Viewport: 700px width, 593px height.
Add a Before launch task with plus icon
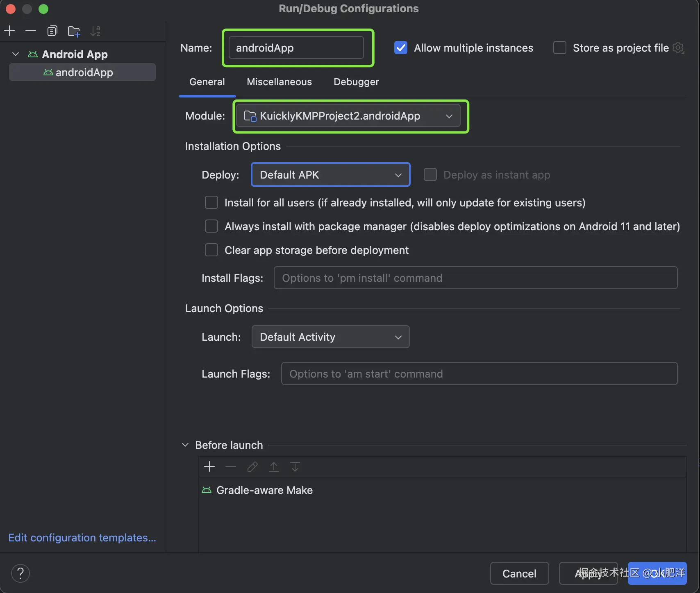209,467
